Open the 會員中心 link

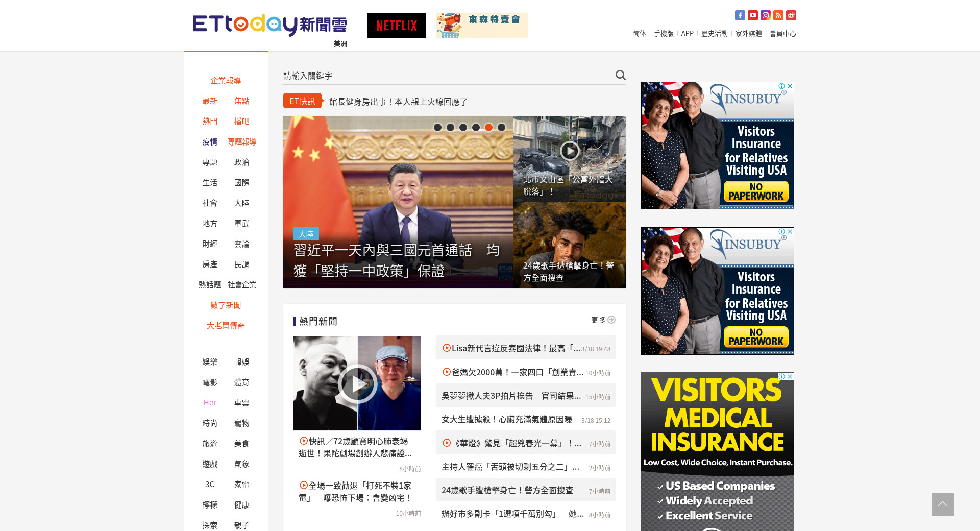[x=782, y=34]
